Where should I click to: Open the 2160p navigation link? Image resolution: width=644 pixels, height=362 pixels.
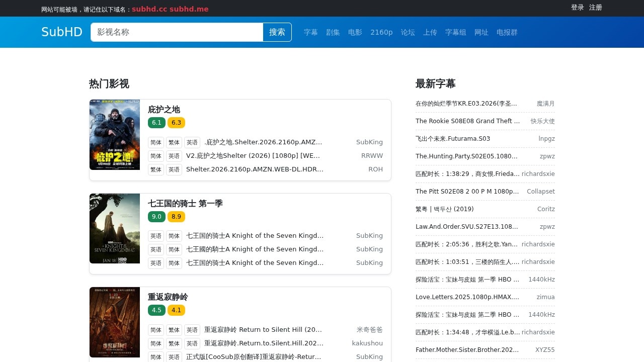(381, 32)
